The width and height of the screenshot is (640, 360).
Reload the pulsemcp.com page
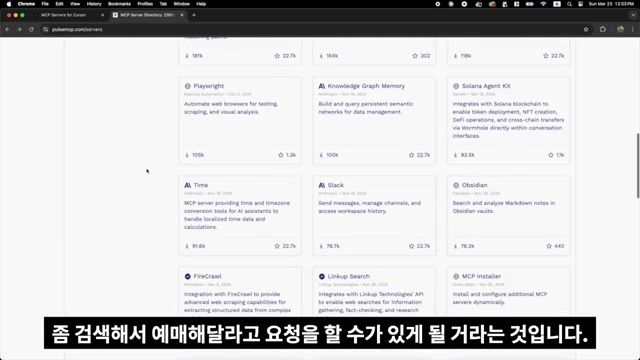point(31,29)
